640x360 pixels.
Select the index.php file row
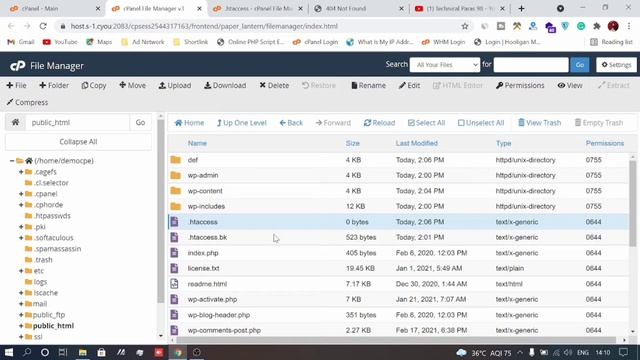click(398, 253)
